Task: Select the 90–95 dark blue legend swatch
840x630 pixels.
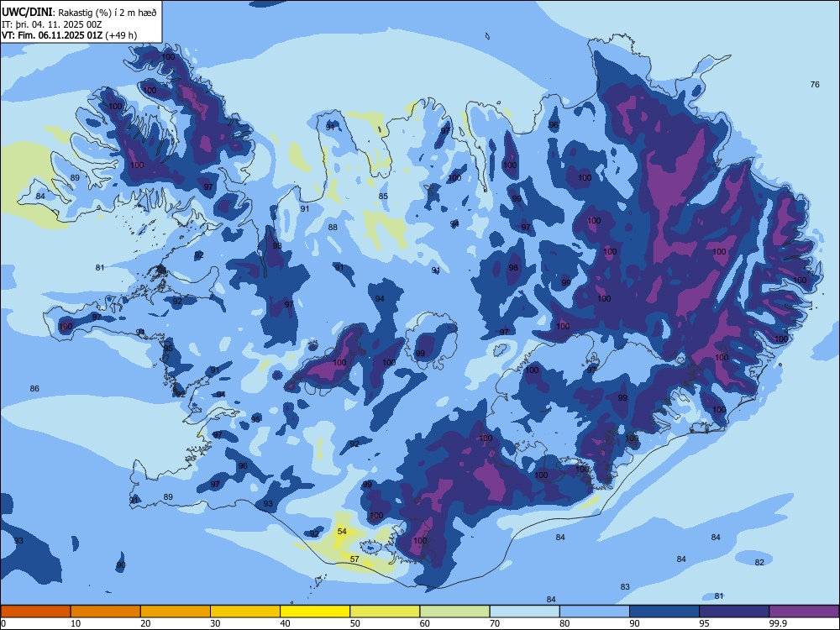Action: (664, 612)
